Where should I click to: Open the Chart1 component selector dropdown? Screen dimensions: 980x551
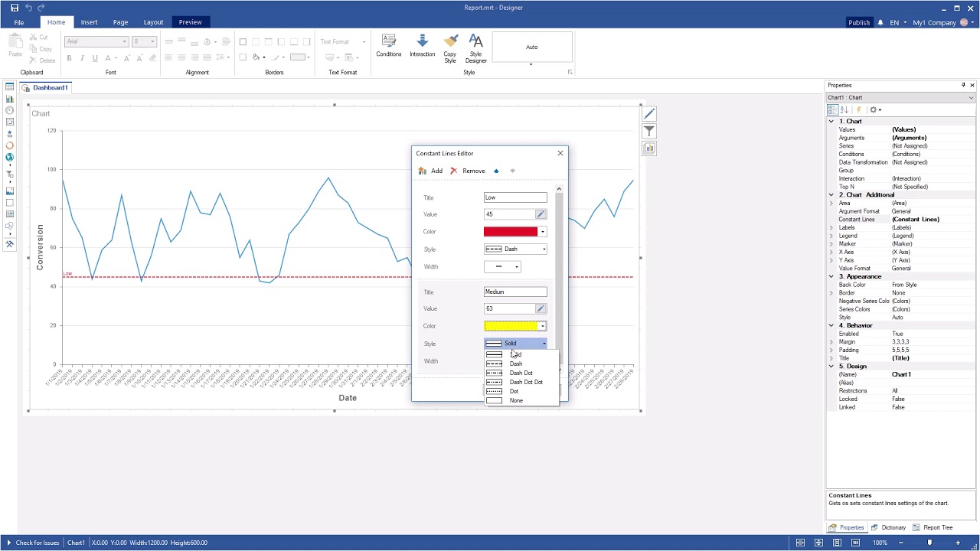[971, 97]
